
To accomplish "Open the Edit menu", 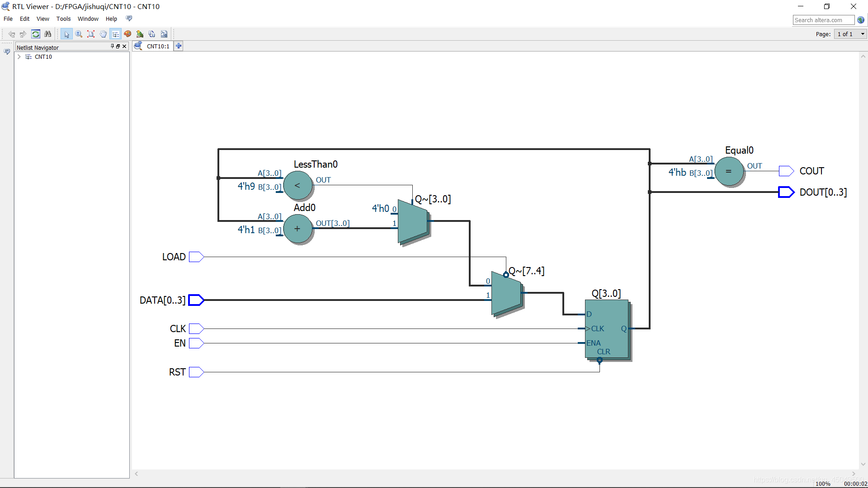I will click(24, 19).
